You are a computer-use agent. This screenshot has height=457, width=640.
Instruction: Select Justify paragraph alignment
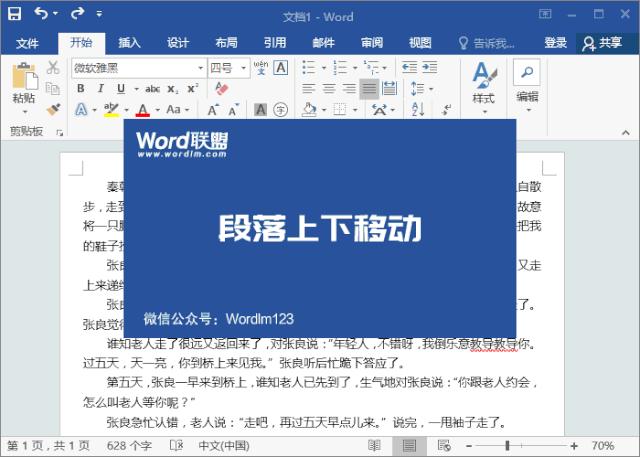[369, 89]
